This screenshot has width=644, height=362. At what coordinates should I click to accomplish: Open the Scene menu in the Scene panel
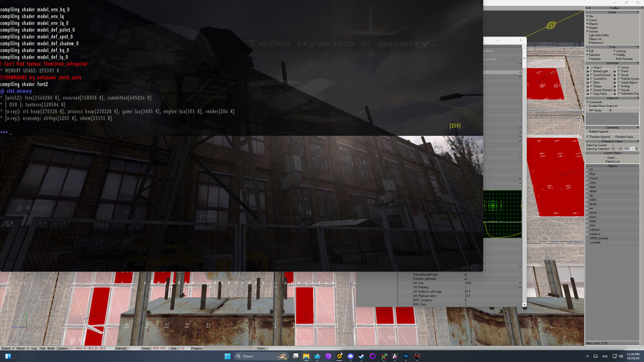(592, 20)
